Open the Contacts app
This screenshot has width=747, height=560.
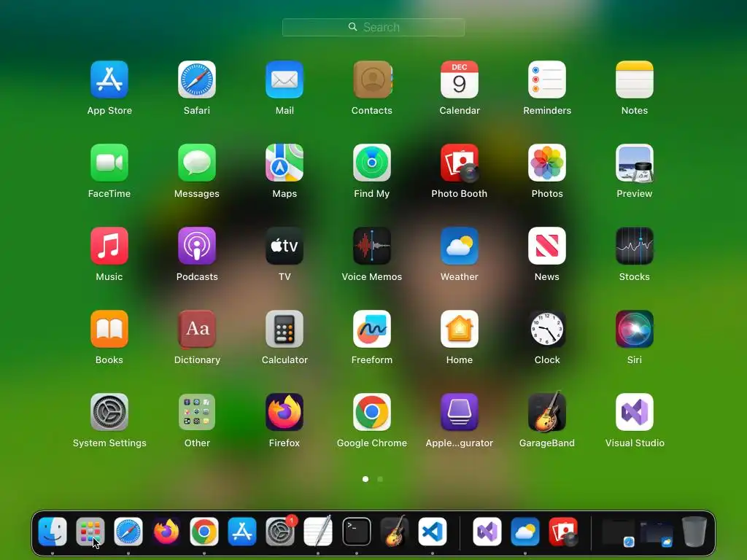372,79
